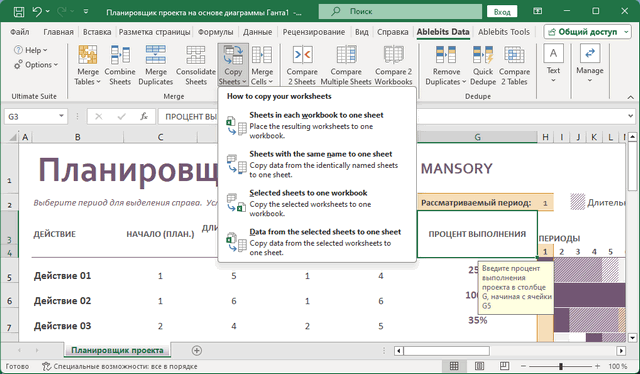Image resolution: width=640 pixels, height=374 pixels.
Task: Open the Данные tab
Action: [258, 32]
